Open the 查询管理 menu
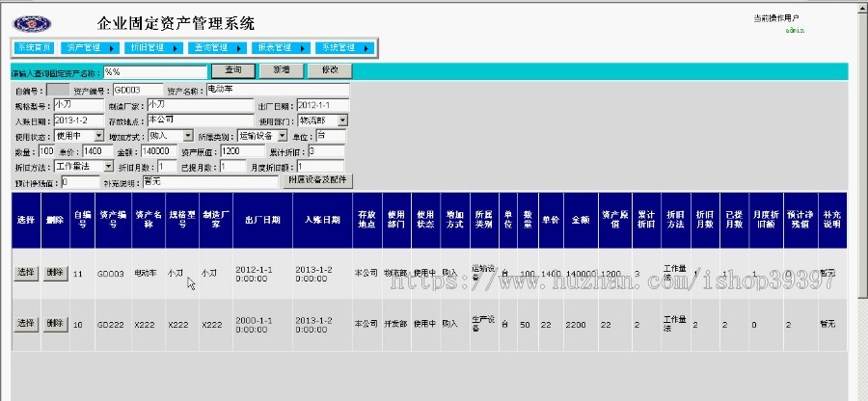This screenshot has width=868, height=401. pyautogui.click(x=217, y=47)
